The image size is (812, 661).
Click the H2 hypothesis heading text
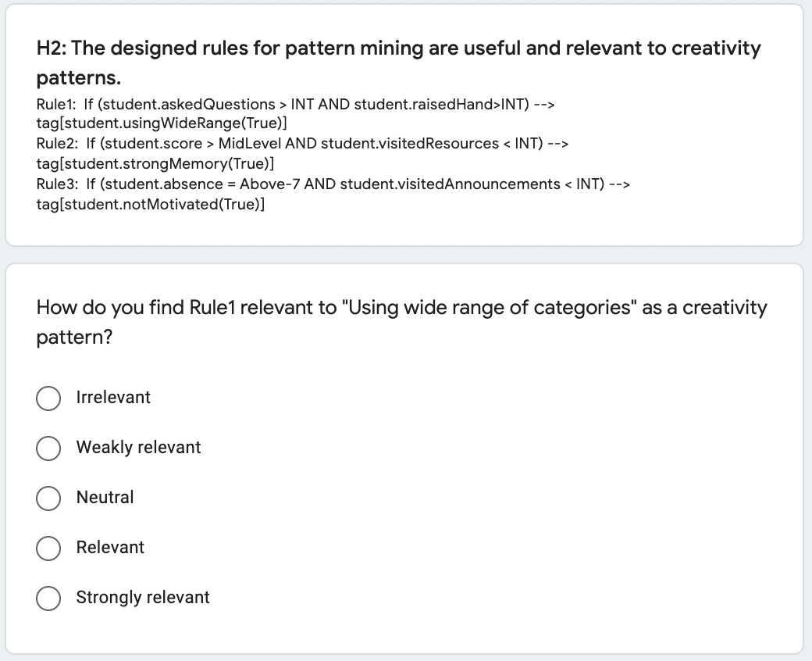coord(399,63)
